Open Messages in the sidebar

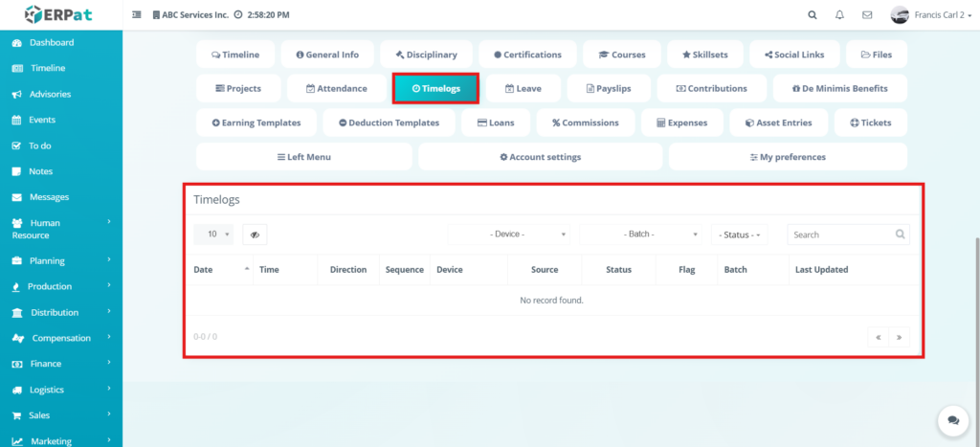(x=49, y=197)
